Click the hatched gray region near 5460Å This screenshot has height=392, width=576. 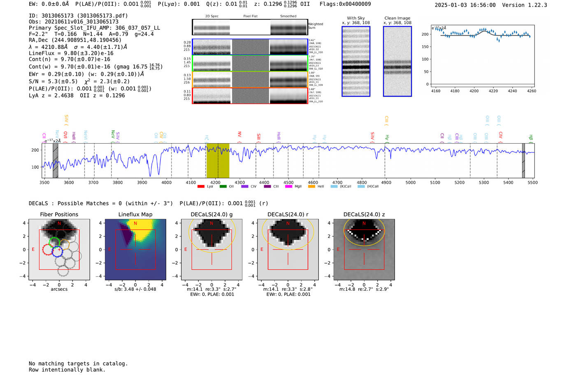[x=523, y=160]
